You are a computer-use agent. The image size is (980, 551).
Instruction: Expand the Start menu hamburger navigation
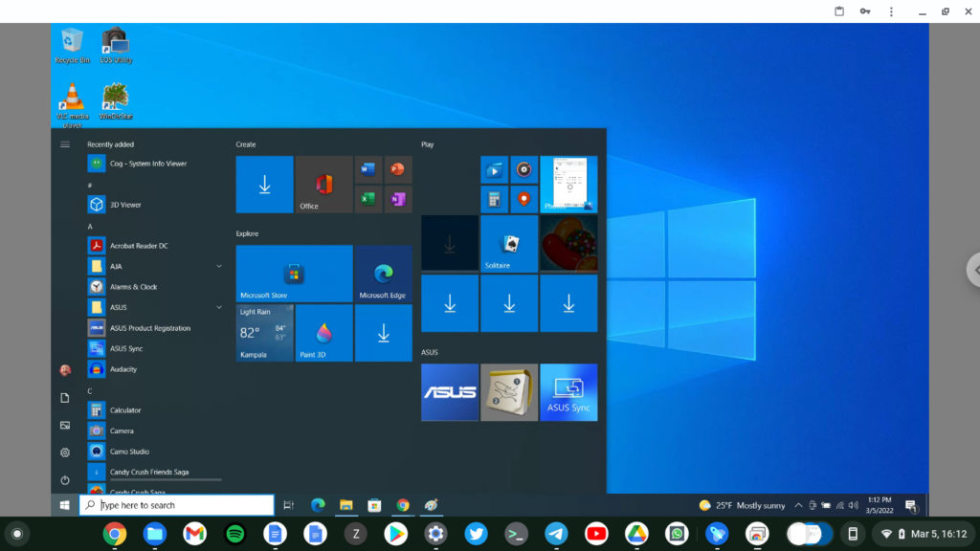[x=65, y=144]
